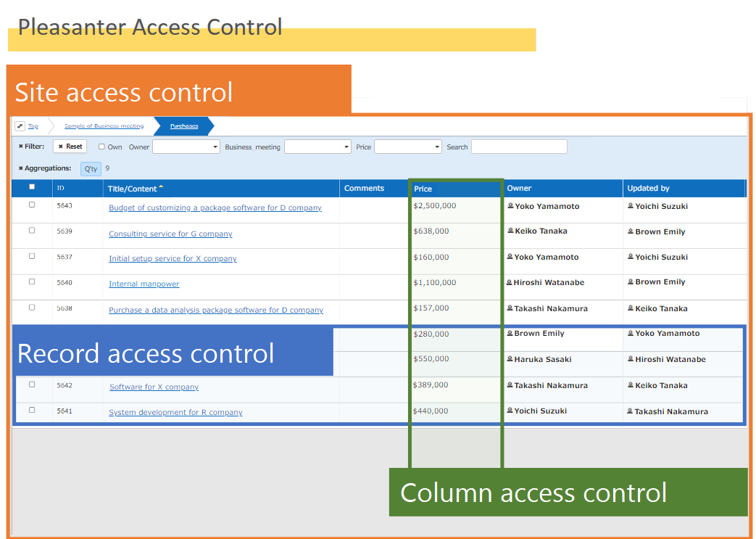This screenshot has height=539, width=756.
Task: Open Purchase a data analysis package software link
Action: 216,310
